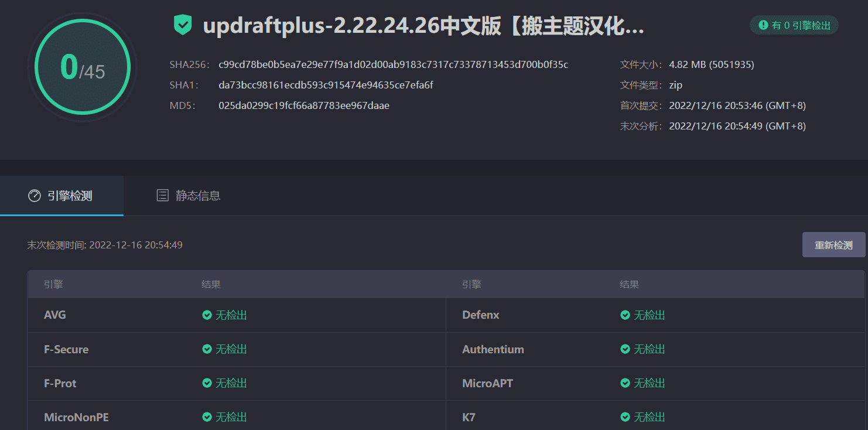Viewport: 868px width, 430px height.
Task: Click the green check icon in MicroNonPE row
Action: click(207, 417)
